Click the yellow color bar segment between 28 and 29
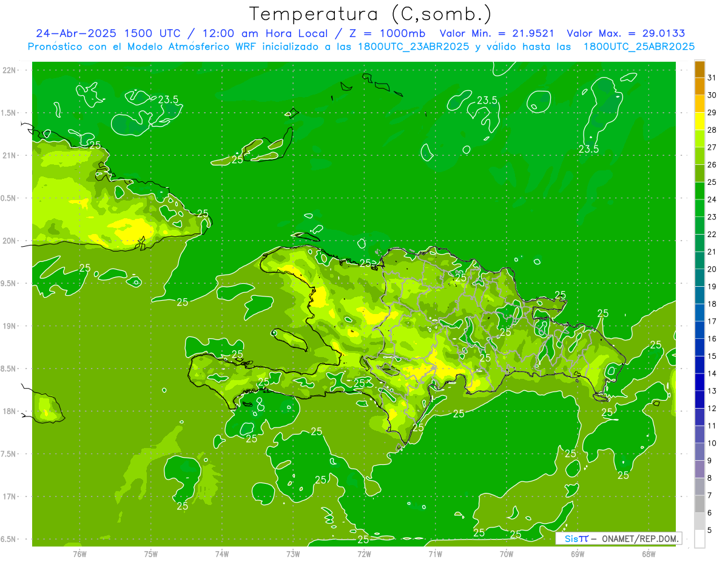 (699, 121)
